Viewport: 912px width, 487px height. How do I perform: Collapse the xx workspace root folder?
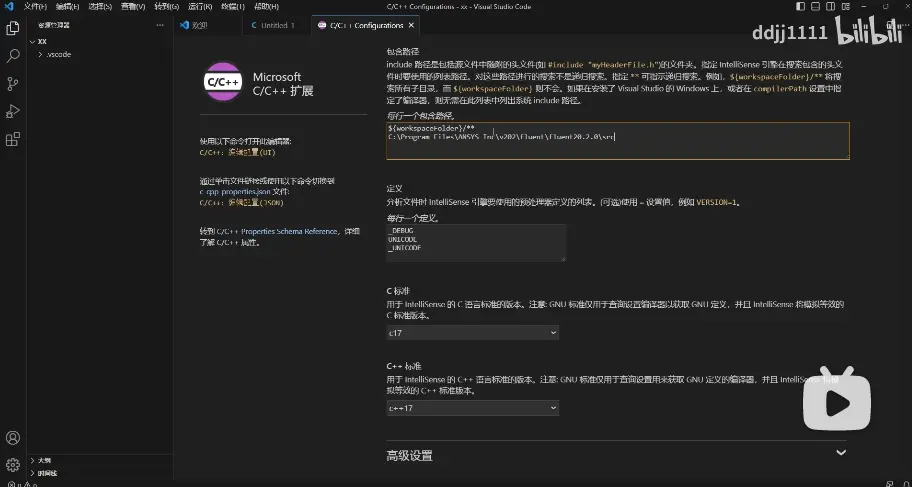point(42,42)
